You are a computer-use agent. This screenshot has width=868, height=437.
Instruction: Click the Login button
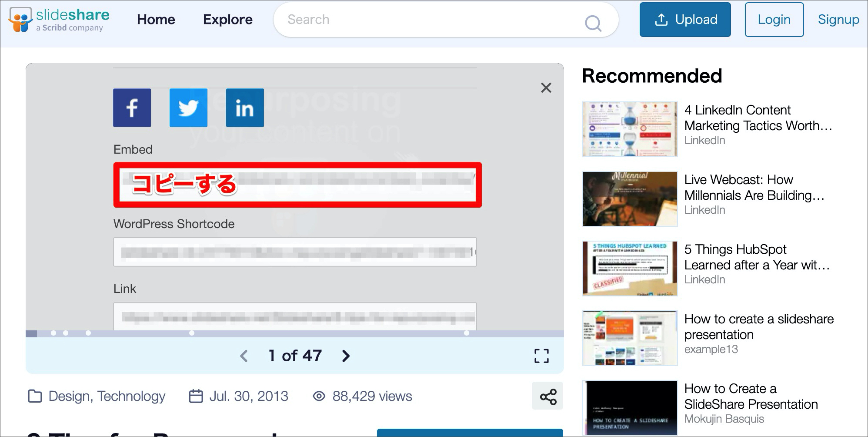pyautogui.click(x=774, y=20)
